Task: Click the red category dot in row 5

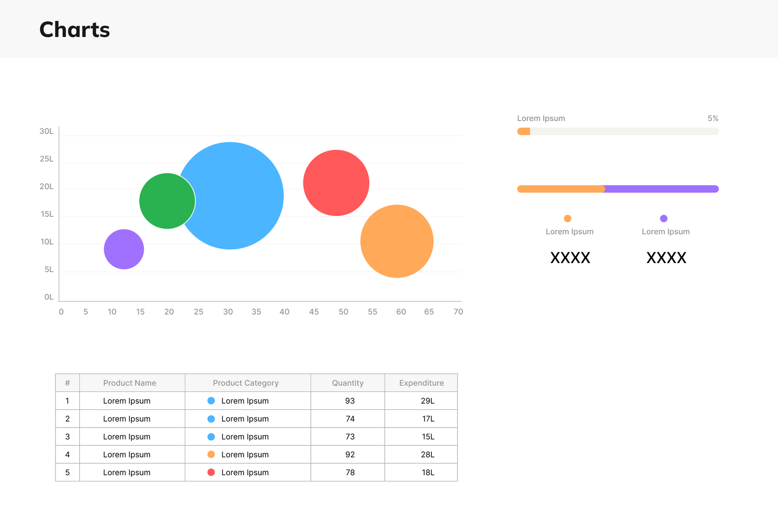Action: pos(211,472)
